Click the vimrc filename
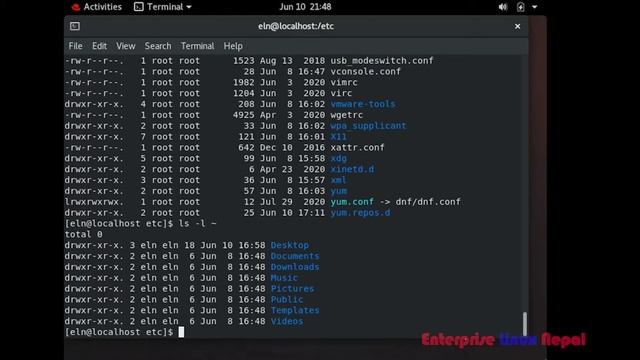Screen dimensions: 640x360 [344, 82]
